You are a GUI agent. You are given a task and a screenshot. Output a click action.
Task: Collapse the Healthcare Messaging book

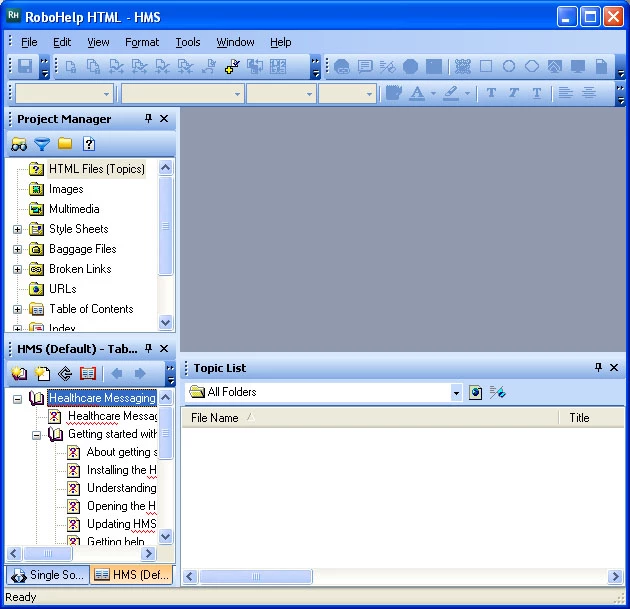(x=17, y=399)
